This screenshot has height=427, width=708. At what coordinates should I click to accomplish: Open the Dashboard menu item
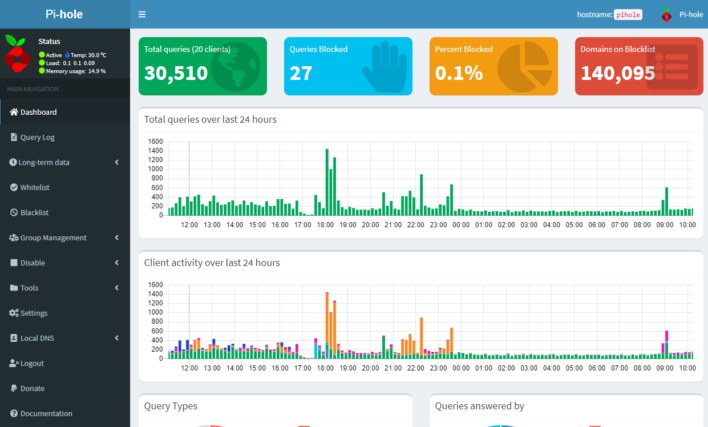tap(38, 112)
